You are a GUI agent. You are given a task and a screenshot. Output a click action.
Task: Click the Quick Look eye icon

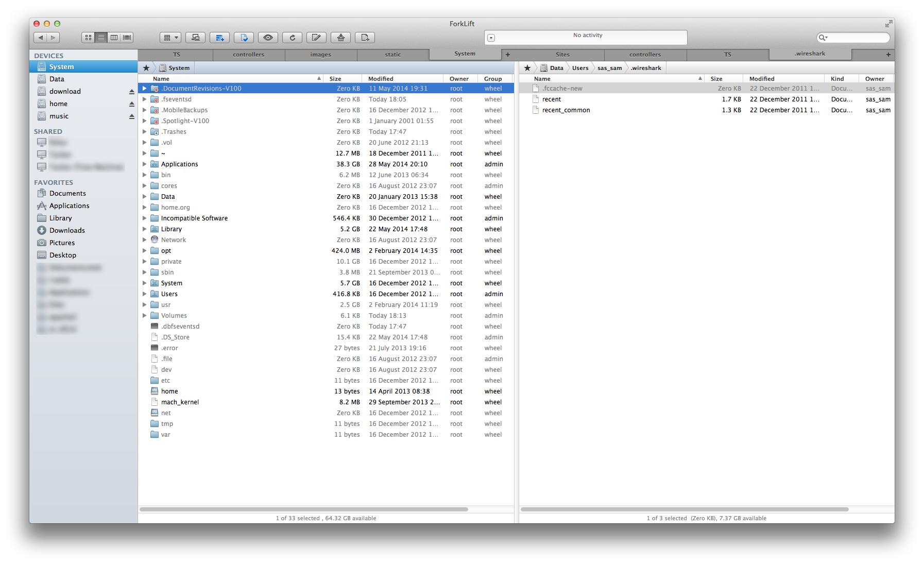point(268,38)
